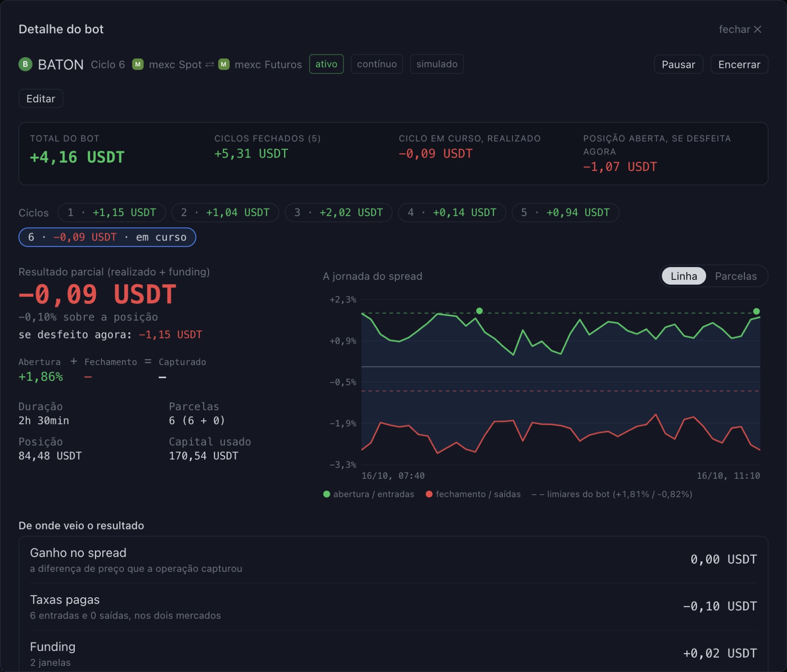
Task: Click the green BATON coin icon
Action: tap(25, 64)
